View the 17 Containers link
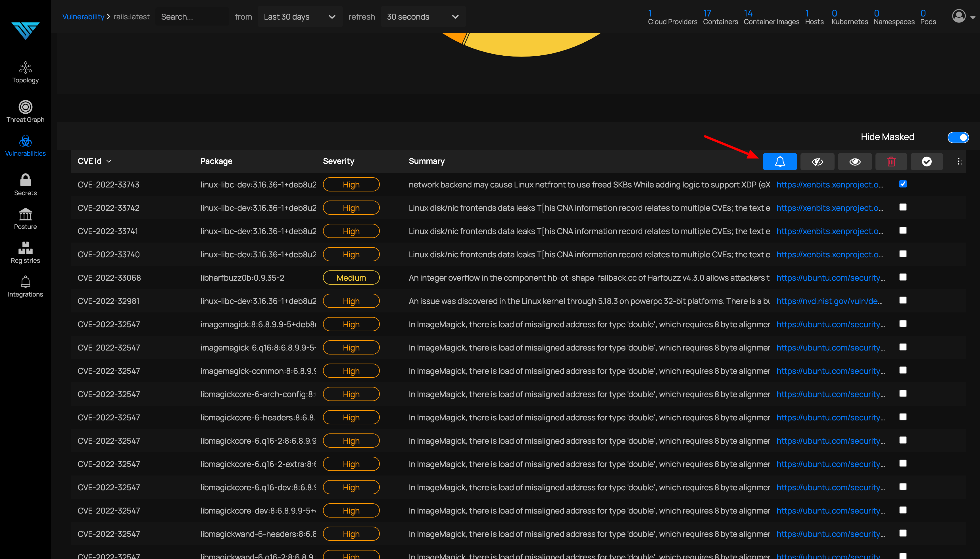Image resolution: width=980 pixels, height=559 pixels. tap(720, 16)
